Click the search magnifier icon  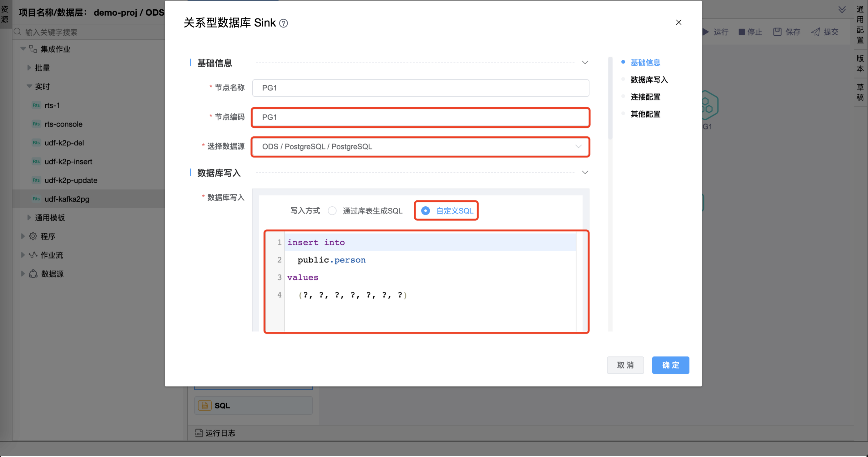pyautogui.click(x=18, y=32)
